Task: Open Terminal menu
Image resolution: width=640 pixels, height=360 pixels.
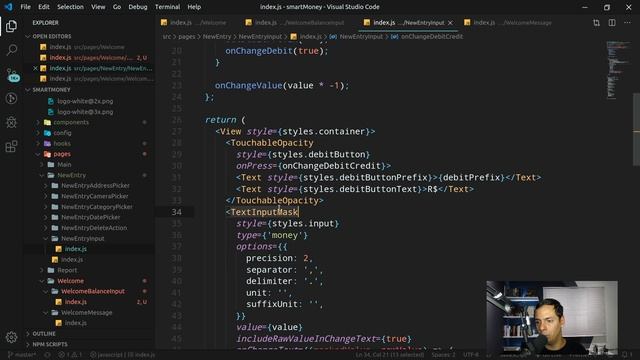Action: (167, 7)
